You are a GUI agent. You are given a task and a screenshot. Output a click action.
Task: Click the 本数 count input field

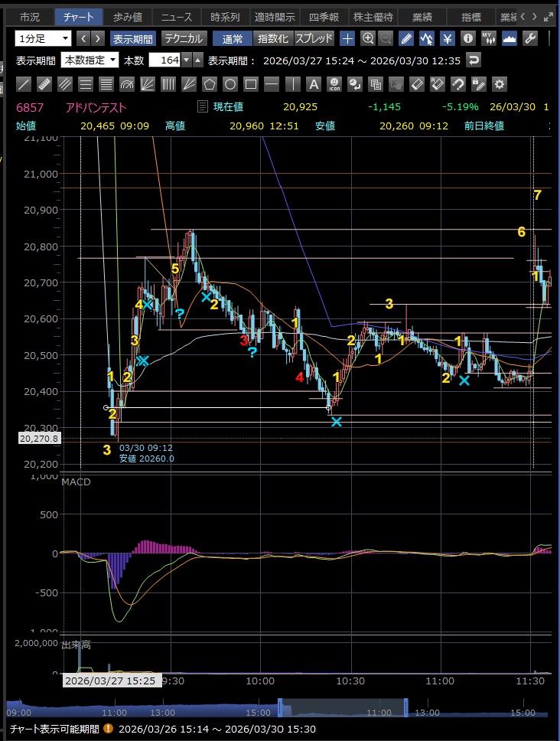point(168,60)
